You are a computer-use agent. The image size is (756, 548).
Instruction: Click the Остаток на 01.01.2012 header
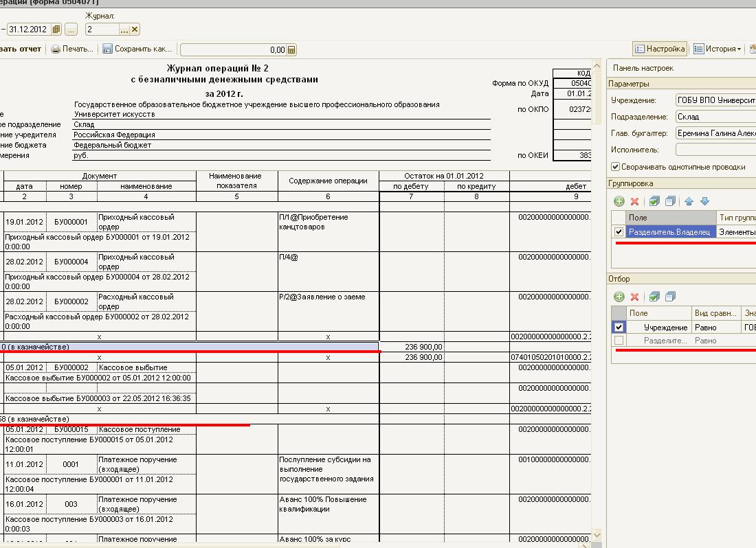coord(443,176)
